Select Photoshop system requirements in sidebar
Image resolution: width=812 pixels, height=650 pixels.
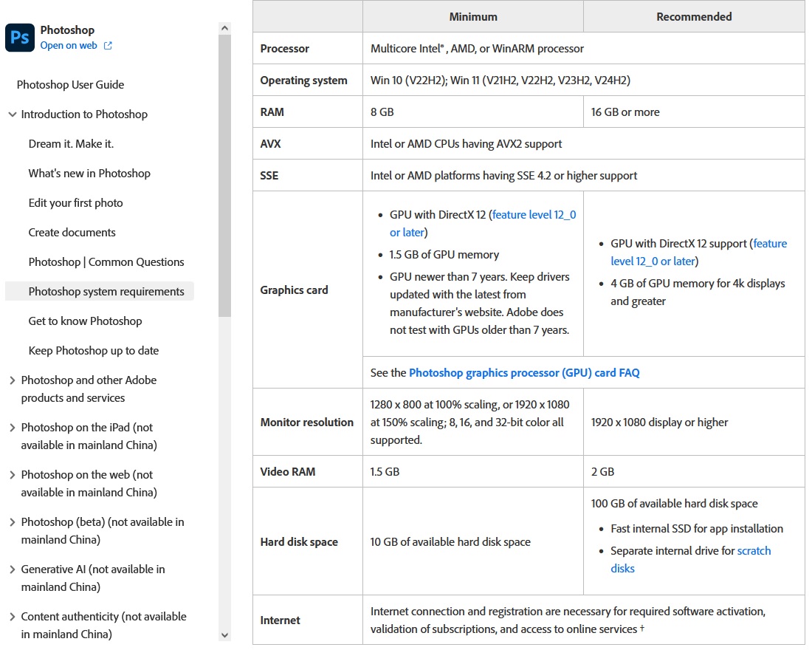(100, 291)
